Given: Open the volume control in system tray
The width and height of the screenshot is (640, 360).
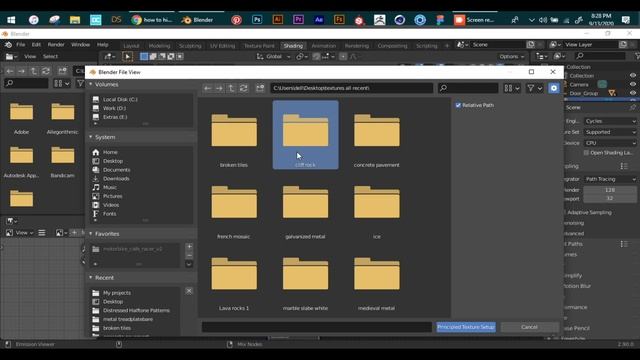Looking at the screenshot, I should click(x=543, y=20).
